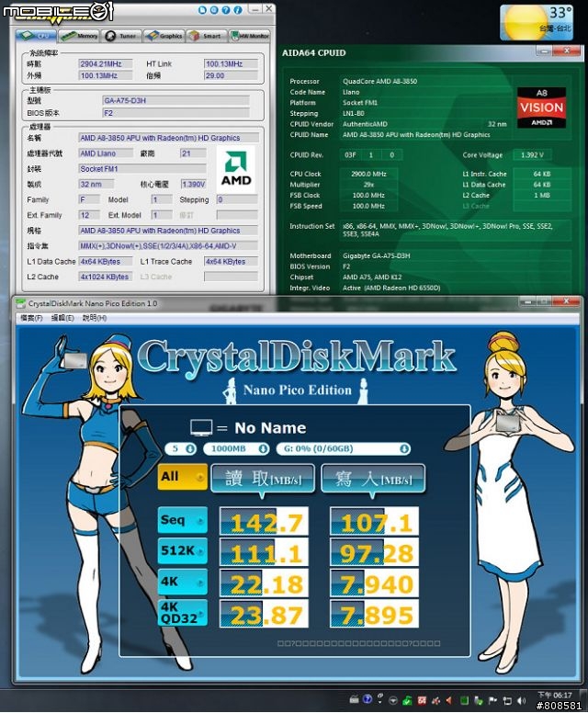Viewport: 588px width, 713px height.
Task: Click the yellow All benchmark button
Action: [182, 477]
